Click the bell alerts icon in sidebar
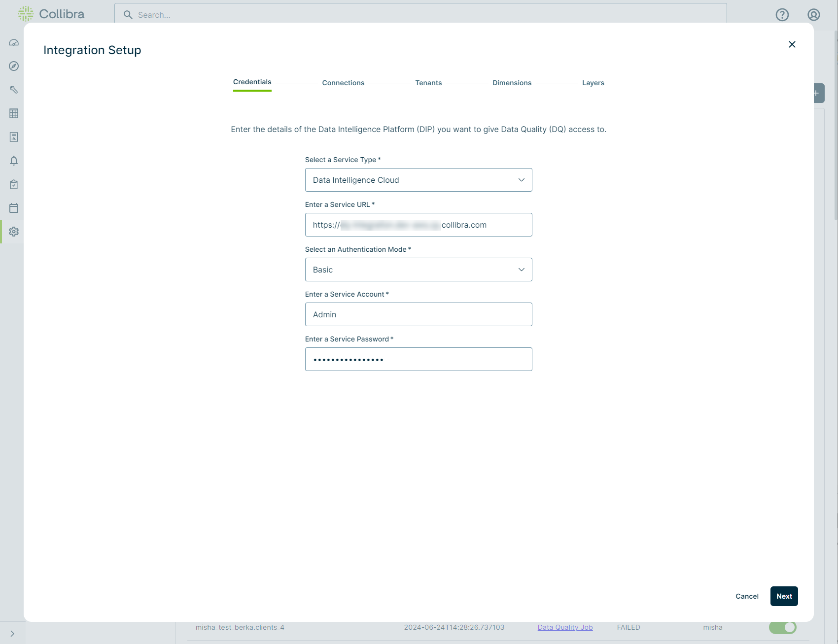 pyautogui.click(x=14, y=161)
